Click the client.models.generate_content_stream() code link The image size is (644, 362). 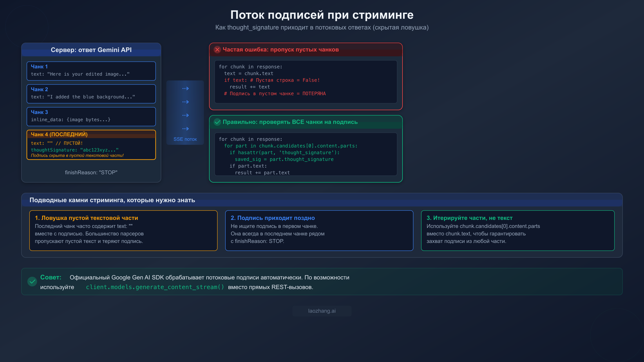pos(155,287)
